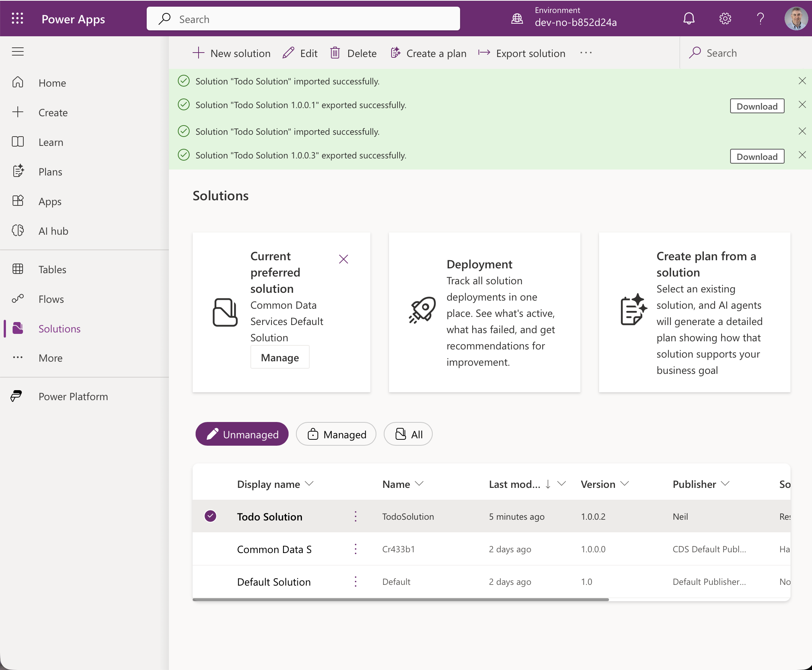Open the Publisher column dropdown
This screenshot has width=812, height=670.
(725, 483)
